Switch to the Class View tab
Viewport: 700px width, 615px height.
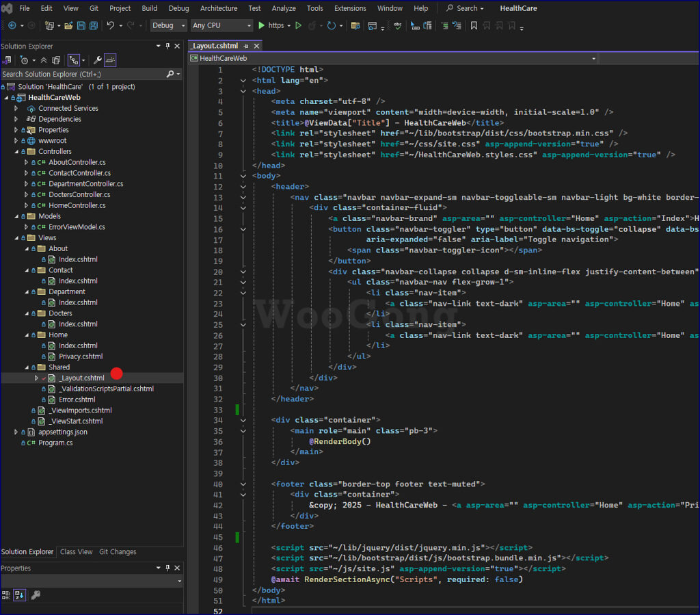point(77,551)
